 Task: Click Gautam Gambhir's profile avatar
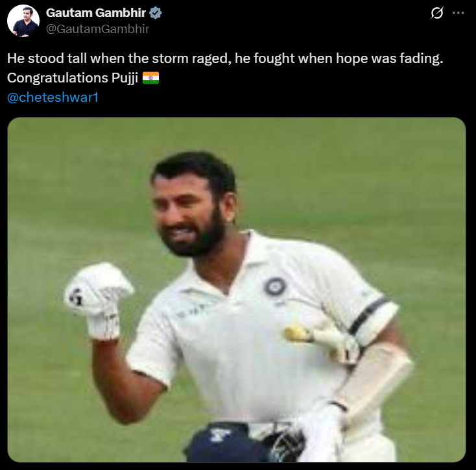click(23, 21)
